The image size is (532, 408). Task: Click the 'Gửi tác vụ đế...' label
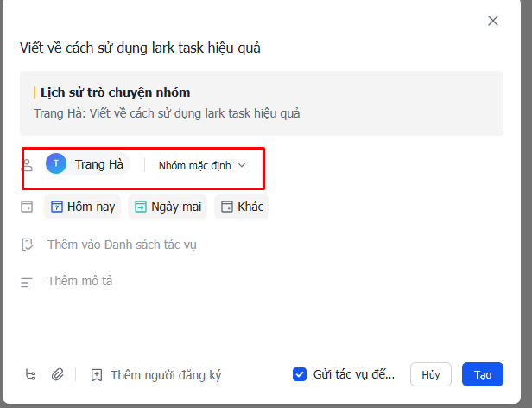point(354,374)
